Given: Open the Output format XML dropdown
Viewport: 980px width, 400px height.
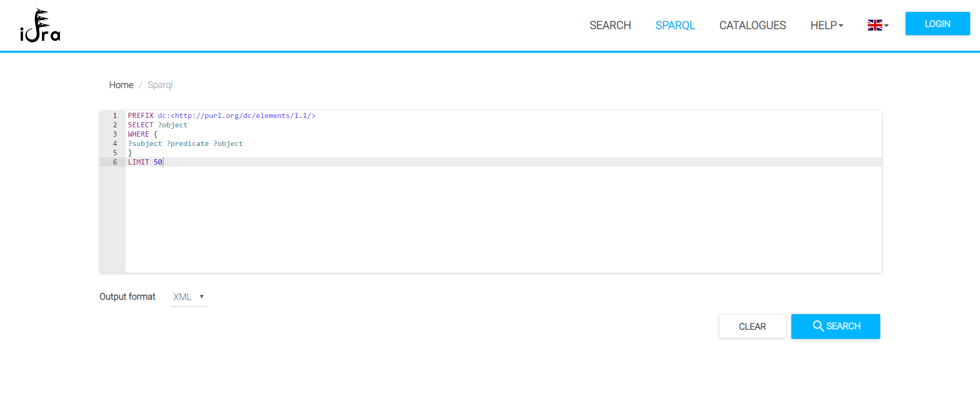Looking at the screenshot, I should tap(189, 297).
